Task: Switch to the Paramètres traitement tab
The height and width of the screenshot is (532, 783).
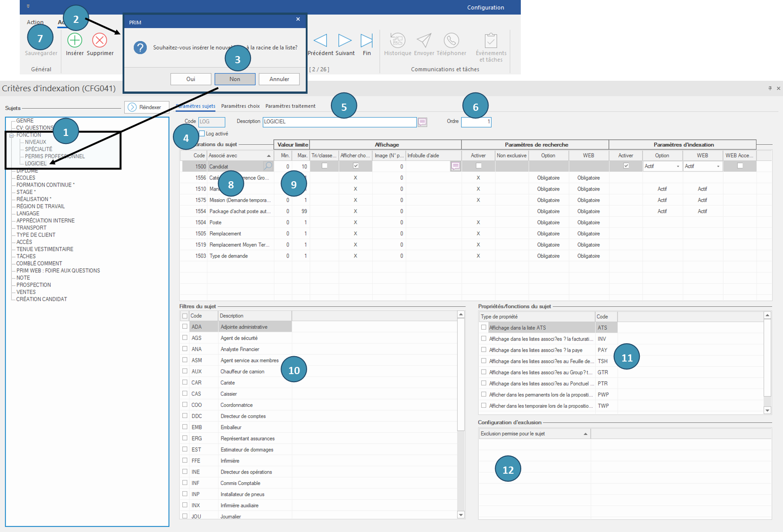Action: click(x=290, y=106)
